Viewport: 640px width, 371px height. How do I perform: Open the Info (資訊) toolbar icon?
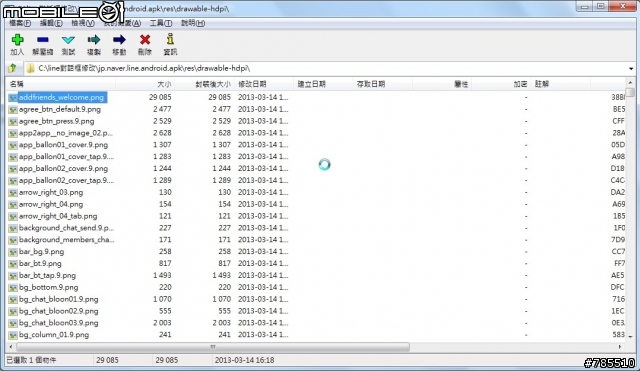[170, 40]
